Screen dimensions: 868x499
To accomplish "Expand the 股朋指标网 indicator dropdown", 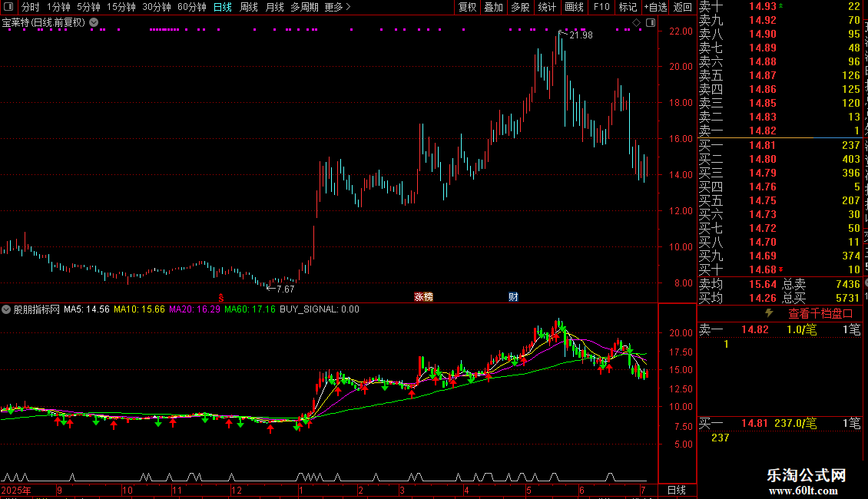I will point(6,309).
